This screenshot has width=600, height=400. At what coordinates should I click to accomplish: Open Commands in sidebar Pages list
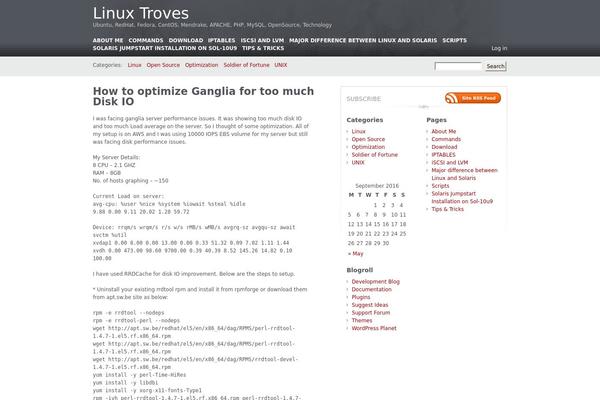(x=446, y=139)
